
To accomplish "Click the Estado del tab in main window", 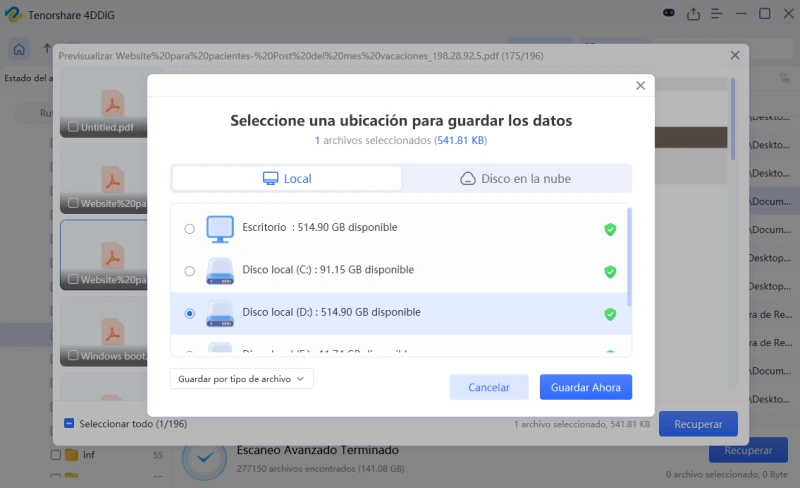I will click(x=27, y=78).
